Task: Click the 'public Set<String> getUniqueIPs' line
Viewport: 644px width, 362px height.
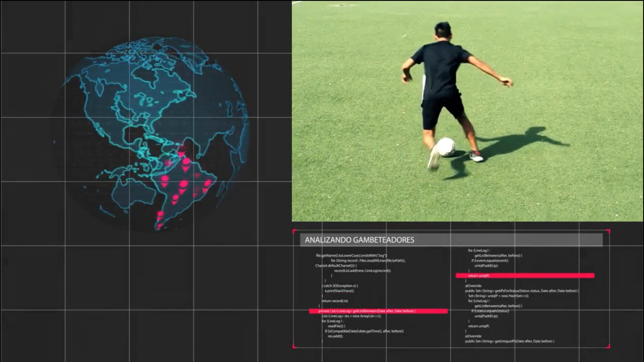Action: click(510, 341)
